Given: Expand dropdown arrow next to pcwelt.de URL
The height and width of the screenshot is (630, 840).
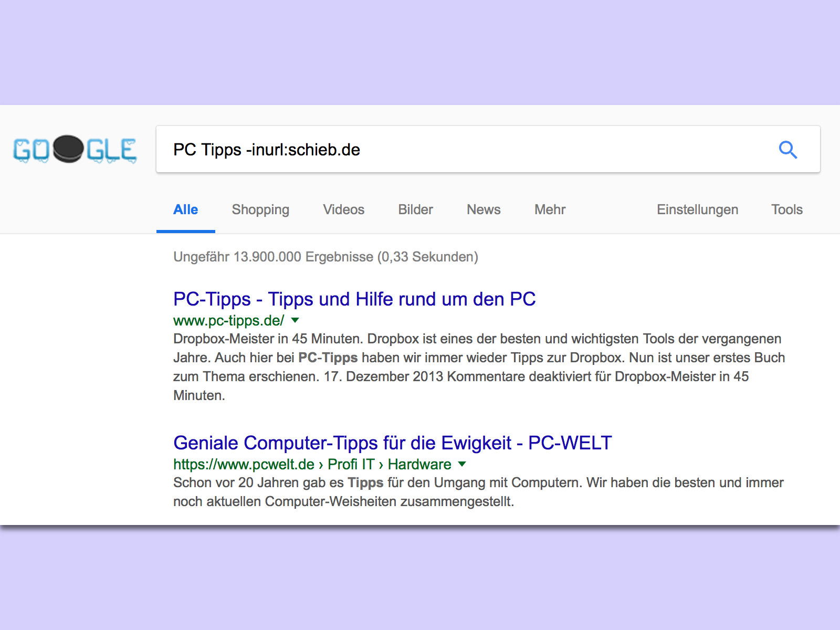Looking at the screenshot, I should pos(462,464).
